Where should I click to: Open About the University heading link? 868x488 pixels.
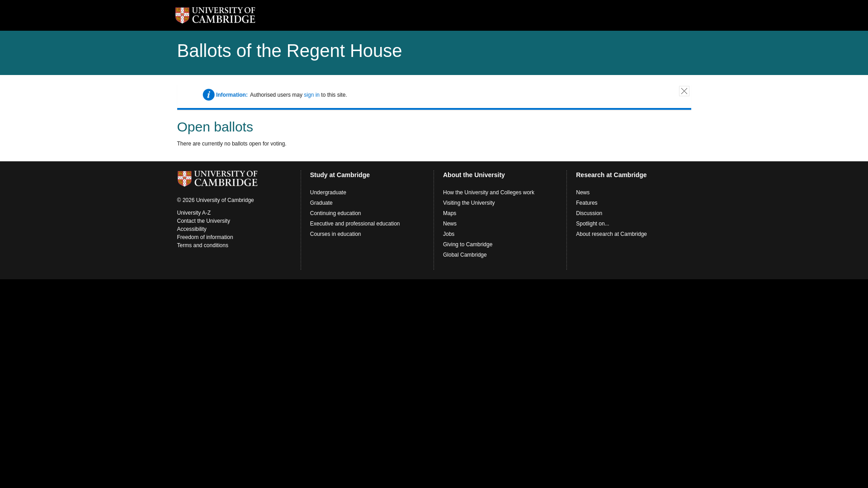click(474, 175)
